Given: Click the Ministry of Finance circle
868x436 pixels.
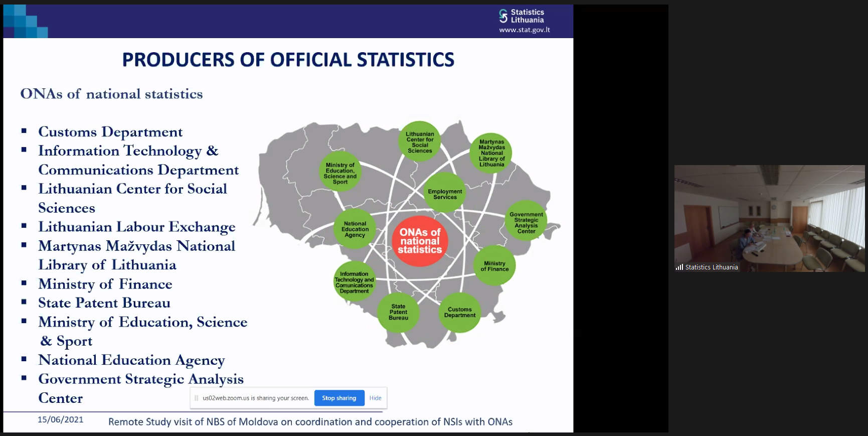Looking at the screenshot, I should (x=494, y=266).
